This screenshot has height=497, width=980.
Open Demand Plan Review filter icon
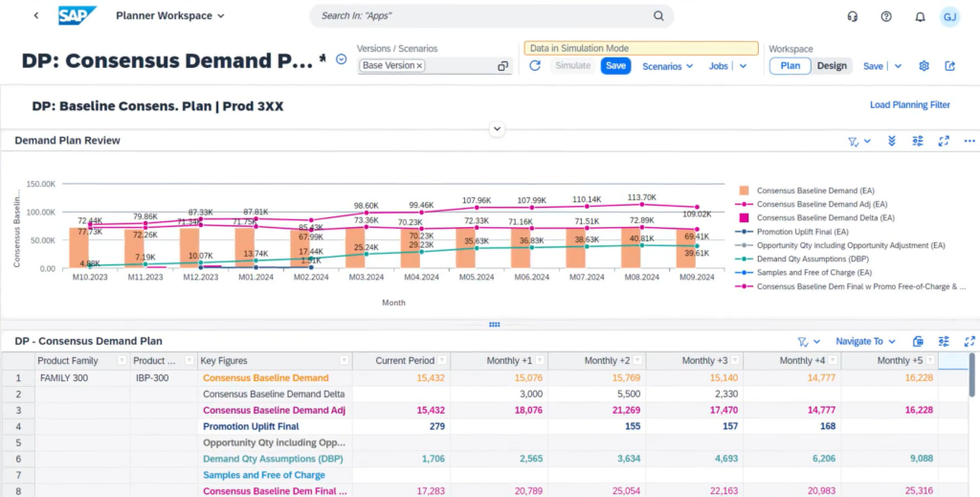tap(853, 142)
